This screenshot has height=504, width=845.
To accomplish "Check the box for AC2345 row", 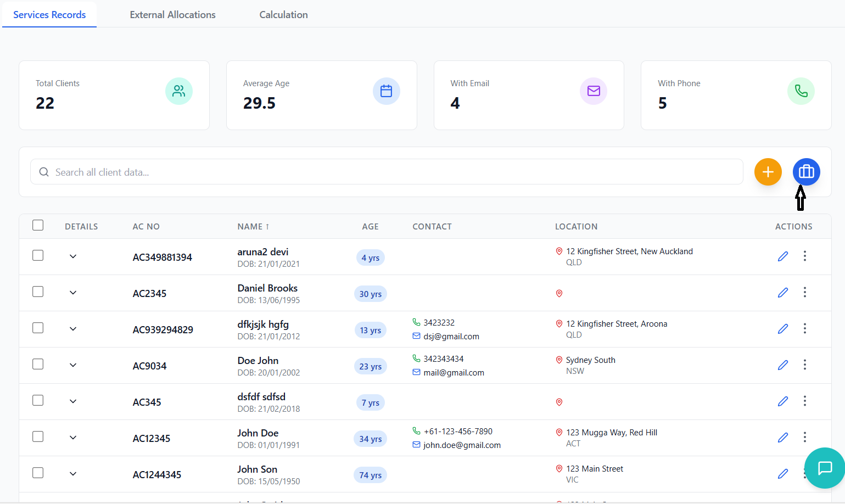I will click(x=38, y=292).
